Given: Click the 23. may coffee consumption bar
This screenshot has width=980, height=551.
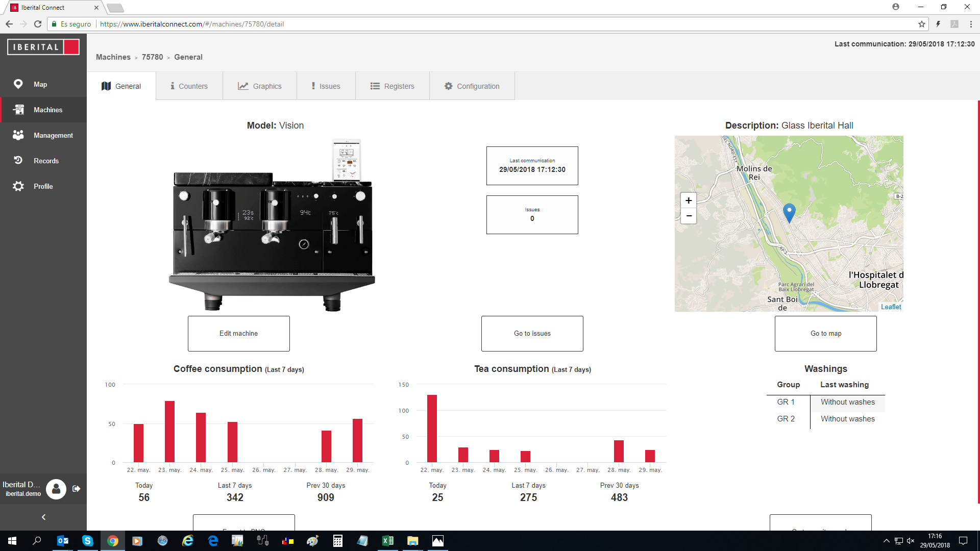Looking at the screenshot, I should point(169,432).
